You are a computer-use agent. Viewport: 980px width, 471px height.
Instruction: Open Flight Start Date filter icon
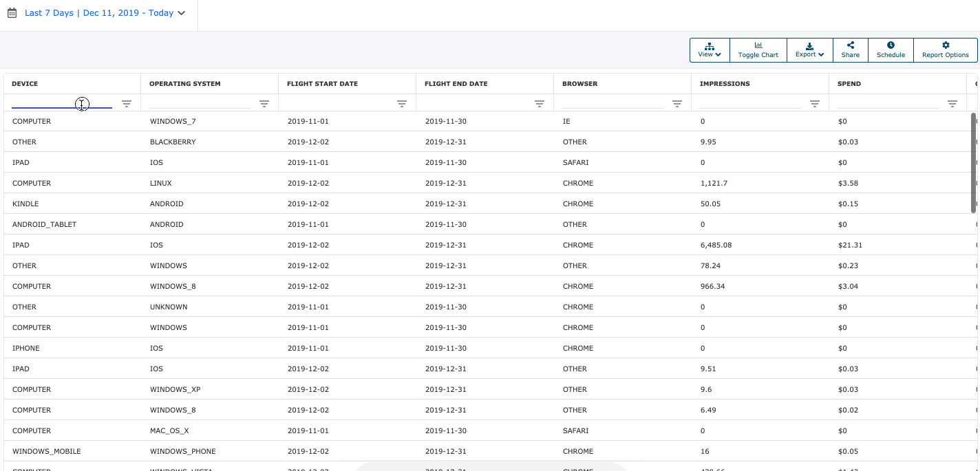(402, 104)
